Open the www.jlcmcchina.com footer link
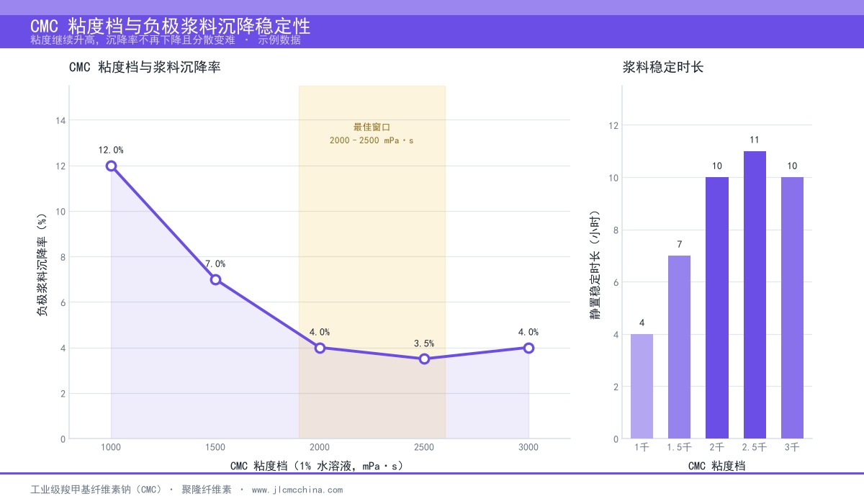This screenshot has height=504, width=864. click(x=297, y=490)
